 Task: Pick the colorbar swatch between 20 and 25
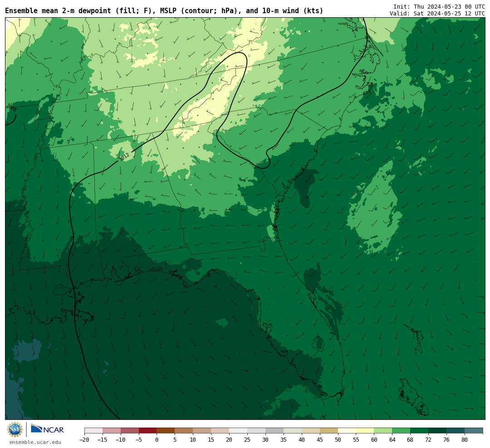(239, 430)
